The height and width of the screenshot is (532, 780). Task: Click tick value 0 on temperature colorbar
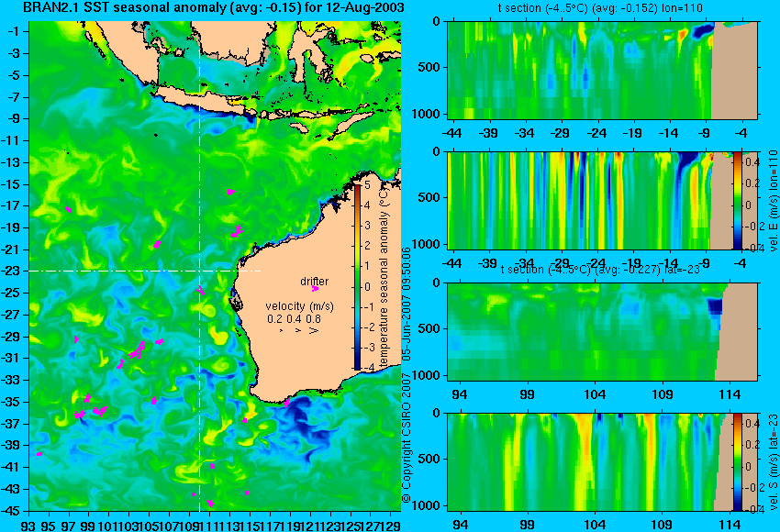click(367, 287)
